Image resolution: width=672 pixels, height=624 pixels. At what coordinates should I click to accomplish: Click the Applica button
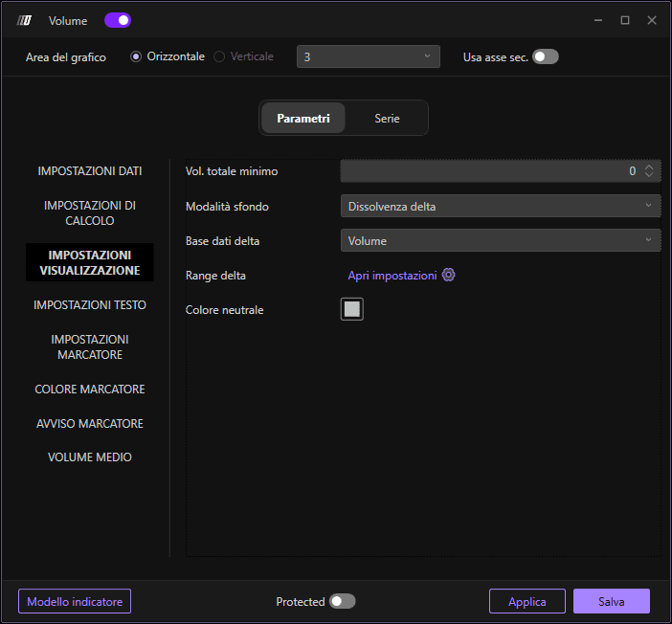(527, 601)
